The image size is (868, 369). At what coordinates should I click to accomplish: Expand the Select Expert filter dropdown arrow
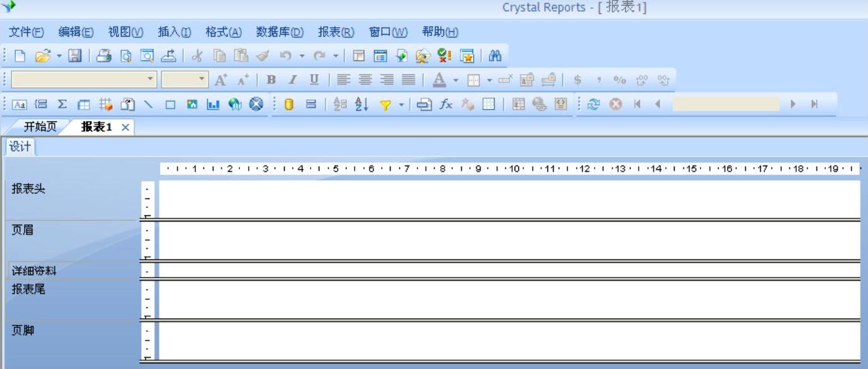coord(401,105)
